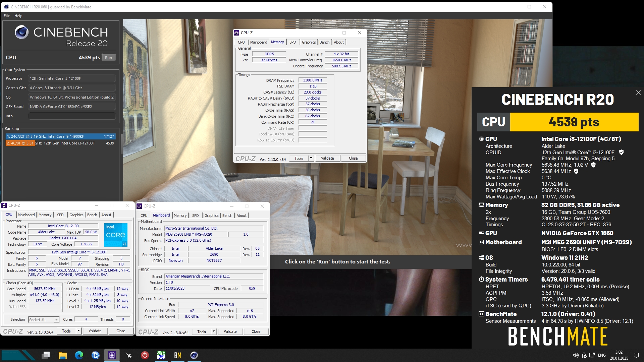Click the Core Speed value 5637.50 MHz

(45, 289)
